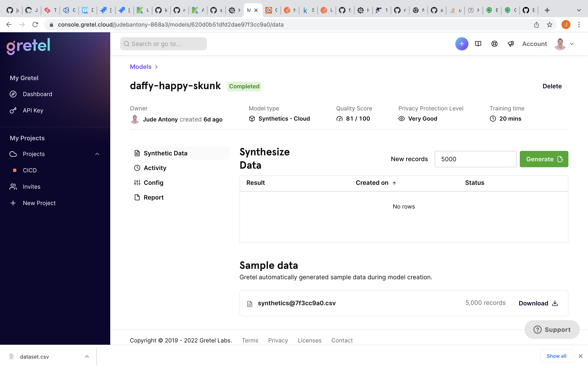588x368 pixels.
Task: Close the active gretel tab
Action: (256, 10)
